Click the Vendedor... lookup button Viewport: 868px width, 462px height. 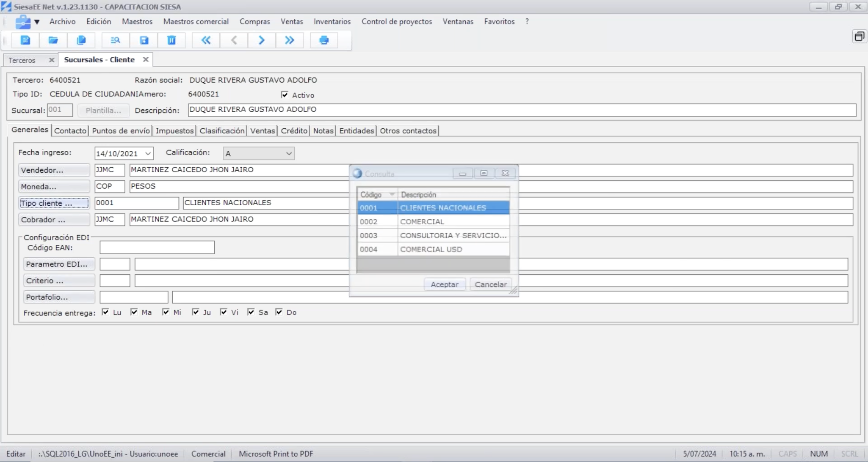tap(54, 170)
